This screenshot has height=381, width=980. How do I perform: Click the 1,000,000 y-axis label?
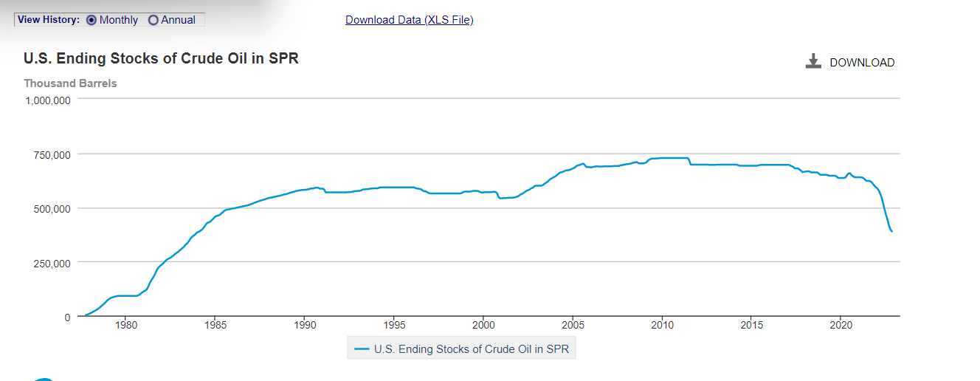click(x=47, y=100)
